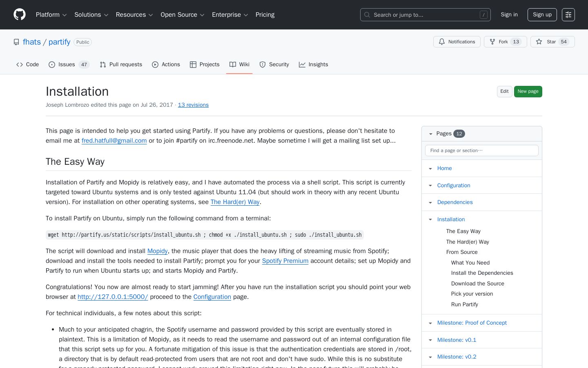This screenshot has height=368, width=588.
Task: Jump to What You Need section
Action: (x=470, y=263)
